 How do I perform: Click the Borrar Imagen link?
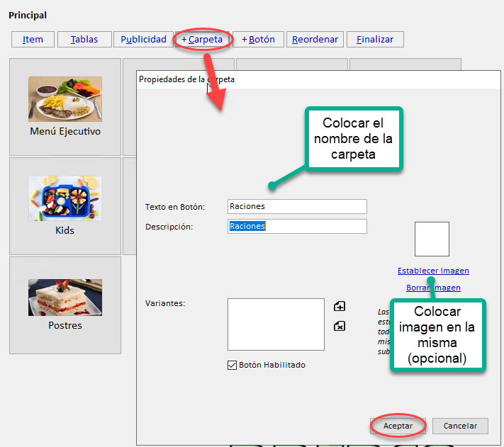point(433,288)
